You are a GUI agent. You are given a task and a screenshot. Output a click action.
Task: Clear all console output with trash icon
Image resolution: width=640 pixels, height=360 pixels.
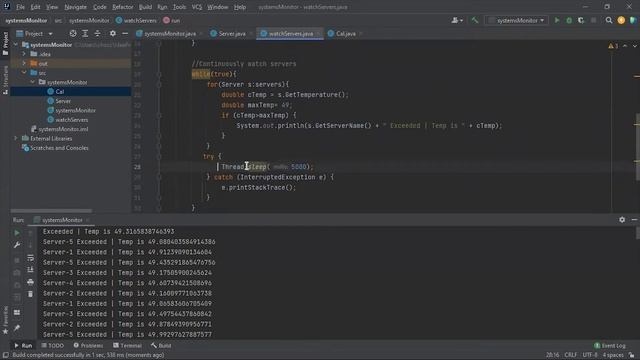(x=31, y=294)
